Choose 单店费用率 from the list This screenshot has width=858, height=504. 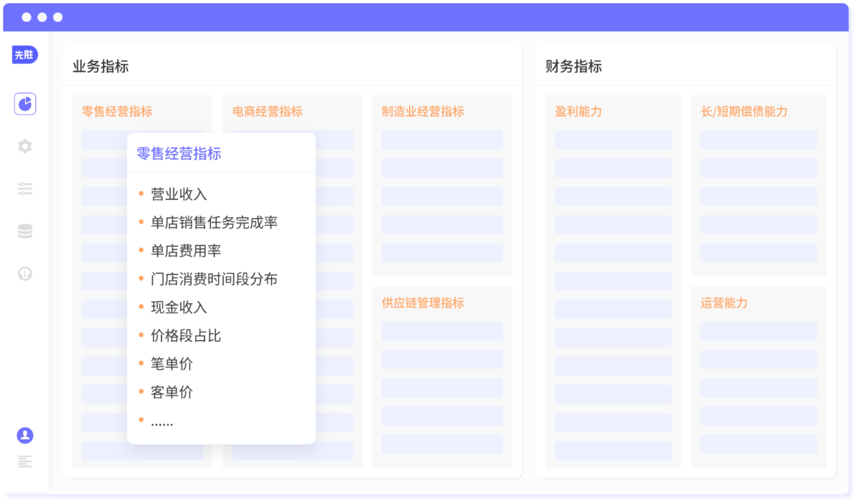tap(186, 251)
